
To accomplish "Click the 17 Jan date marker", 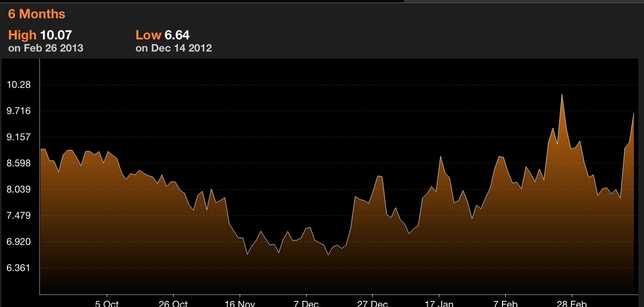I will [439, 303].
